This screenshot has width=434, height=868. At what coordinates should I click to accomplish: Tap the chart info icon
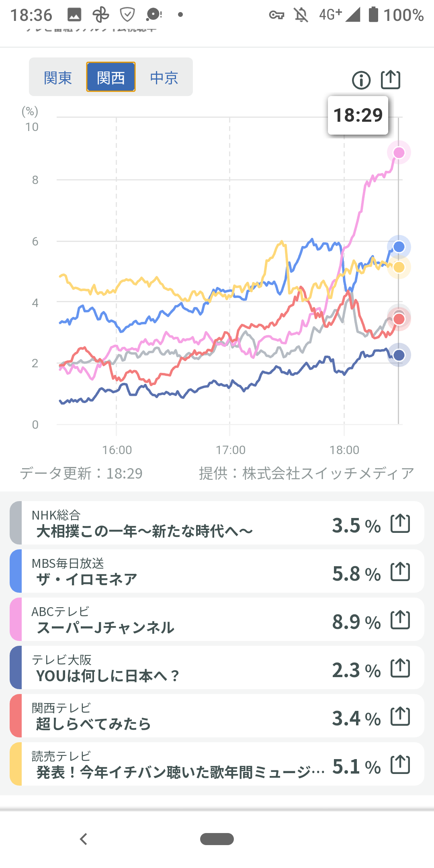coord(361,80)
